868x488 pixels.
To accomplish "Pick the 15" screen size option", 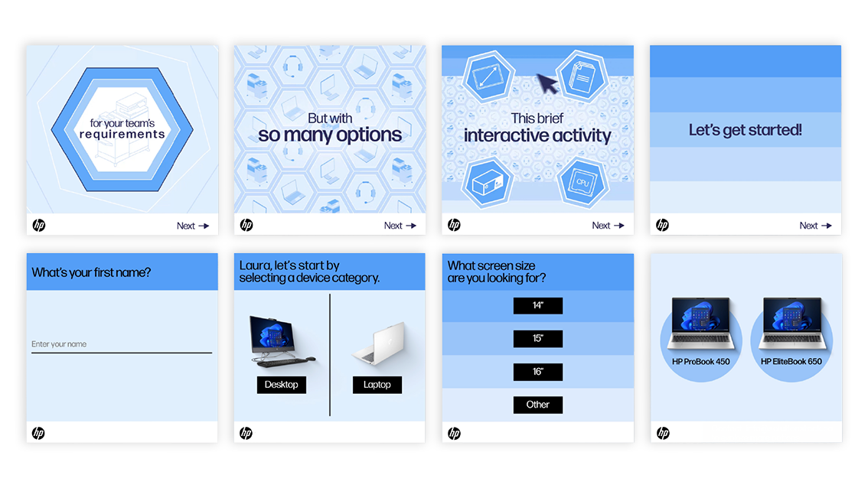I will 537,339.
